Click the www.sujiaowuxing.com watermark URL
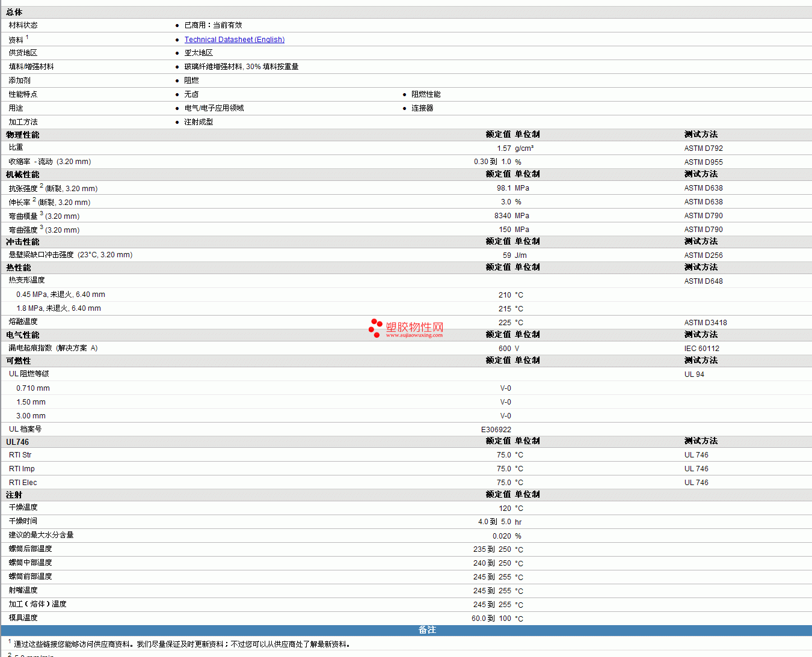 (414, 335)
